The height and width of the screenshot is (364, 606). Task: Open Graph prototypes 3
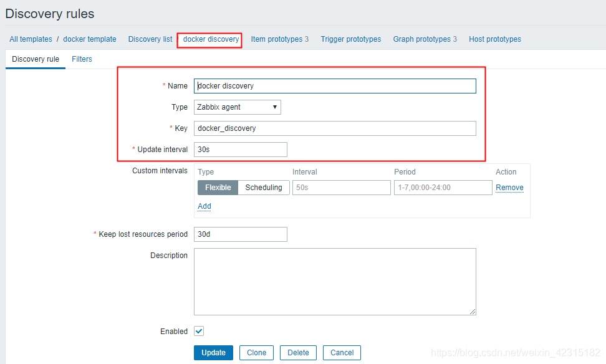pos(425,39)
